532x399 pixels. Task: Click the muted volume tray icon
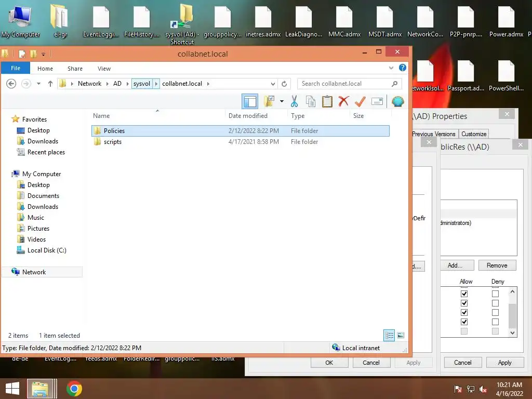(x=483, y=389)
